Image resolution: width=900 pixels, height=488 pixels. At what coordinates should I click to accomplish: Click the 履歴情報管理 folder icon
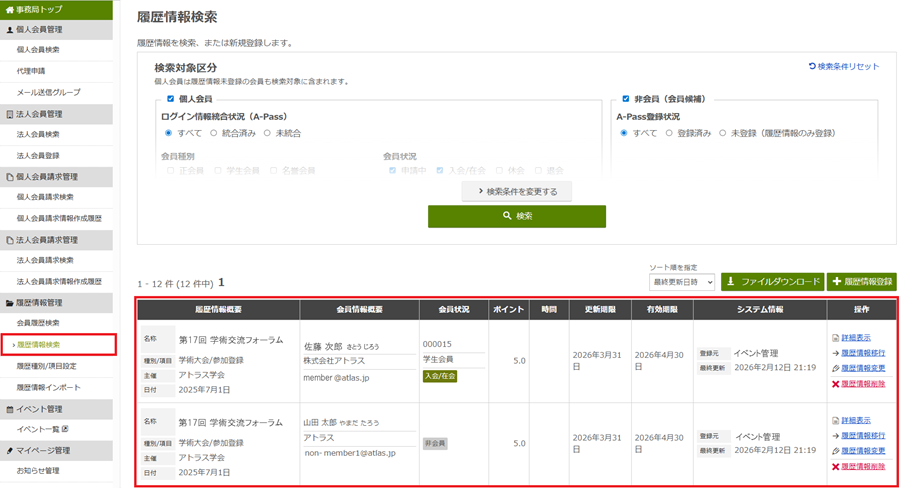(9, 303)
